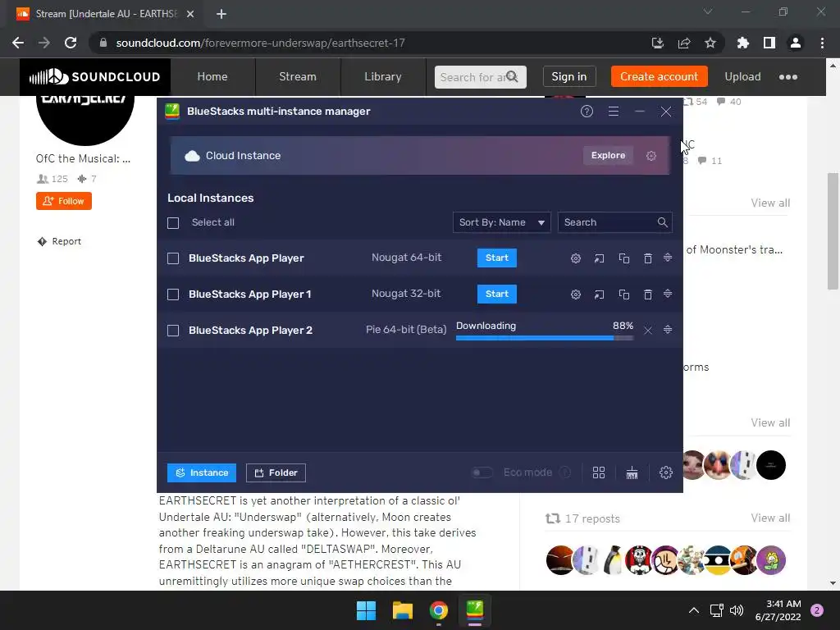Open Windows Start menu
Screen dimensions: 840x630
(x=367, y=610)
